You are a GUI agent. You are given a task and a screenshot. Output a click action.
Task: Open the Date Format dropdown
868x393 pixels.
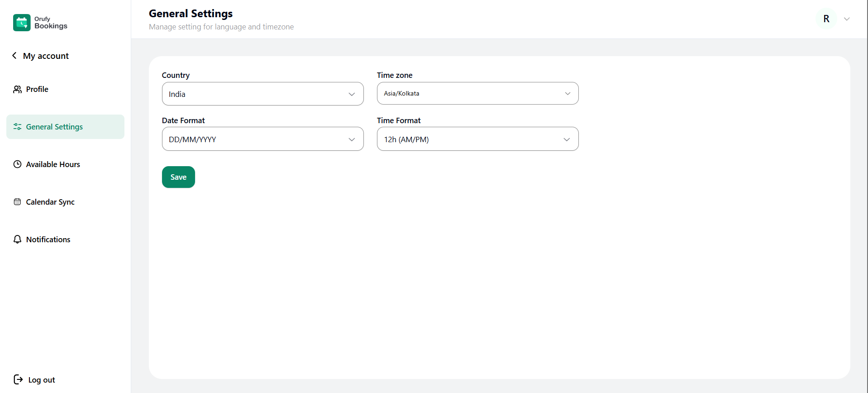[262, 139]
